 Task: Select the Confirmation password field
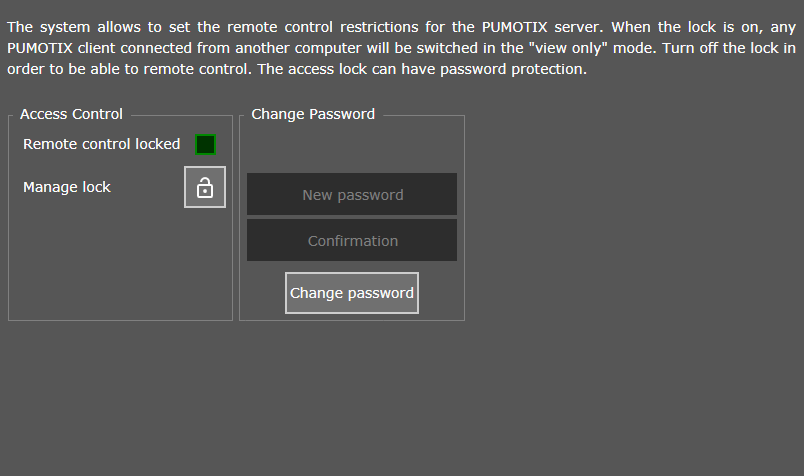coord(352,240)
